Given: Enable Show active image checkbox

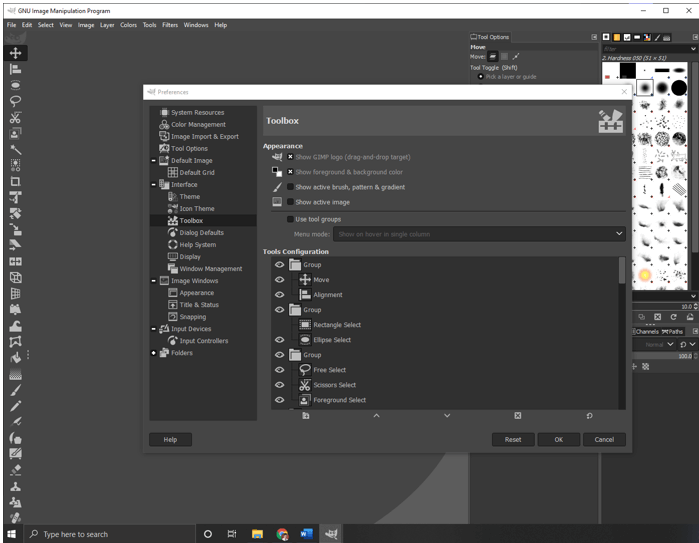Looking at the screenshot, I should (x=290, y=202).
